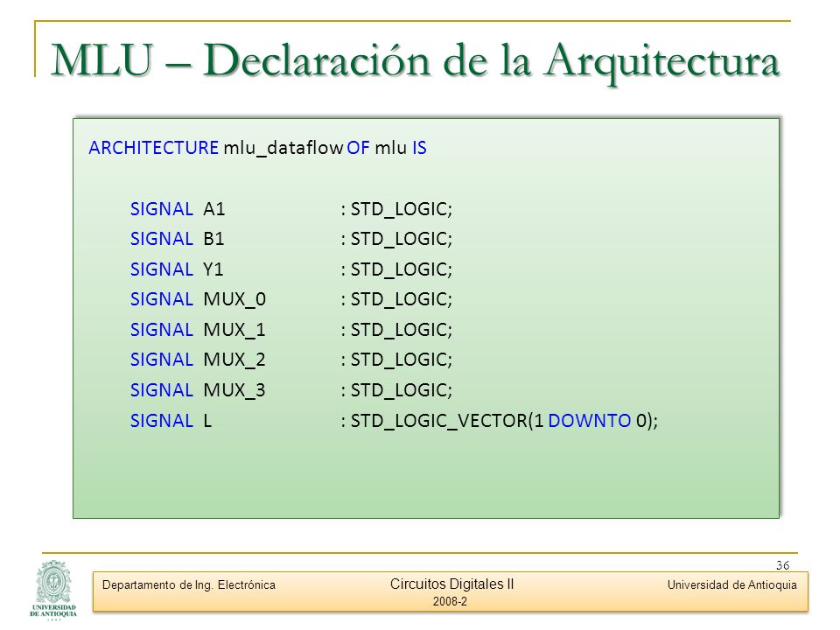Image resolution: width=840 pixels, height=630 pixels.
Task: Click the signal name MUX_2
Action: point(234,360)
